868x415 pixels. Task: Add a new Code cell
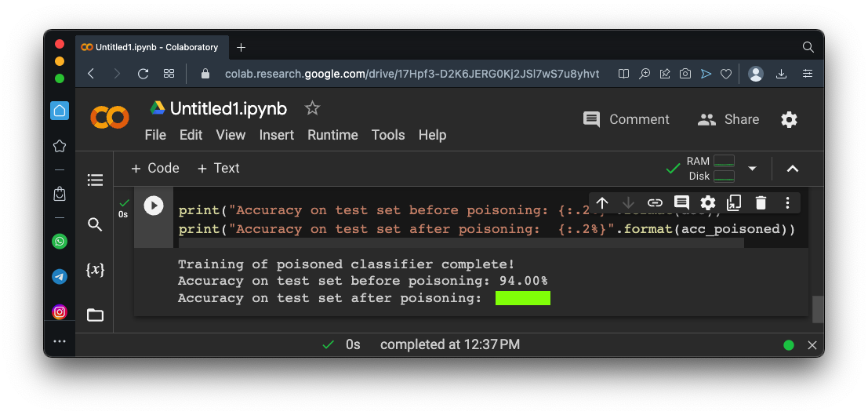(x=155, y=168)
